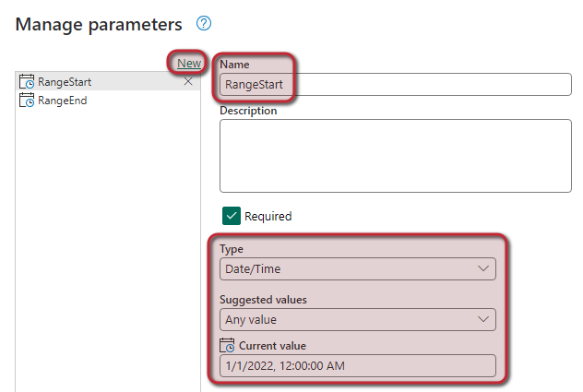Click the help question mark icon
The image size is (583, 392).
click(x=205, y=24)
